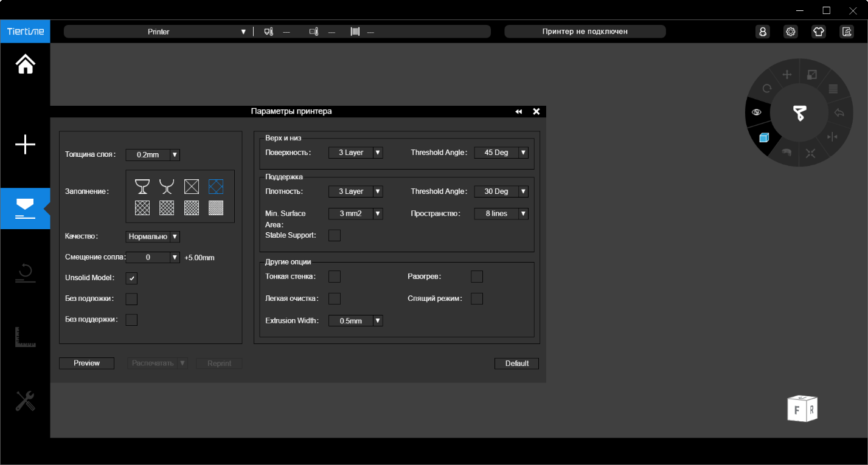The image size is (868, 465).
Task: Enable the Без подложки checkbox
Action: (131, 298)
